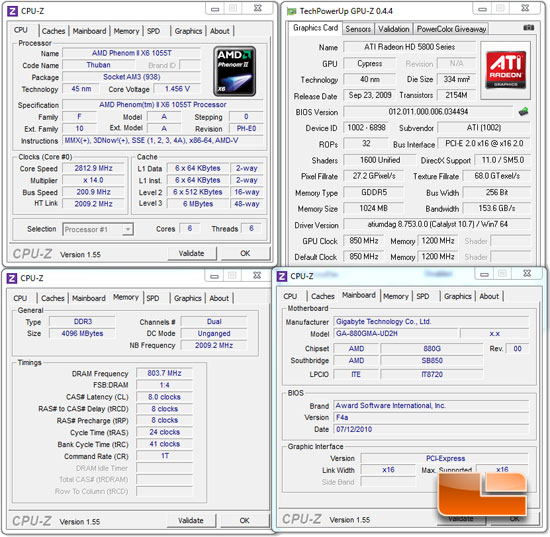This screenshot has width=550, height=537.
Task: Open About tab in top CPU-Z window
Action: [220, 31]
